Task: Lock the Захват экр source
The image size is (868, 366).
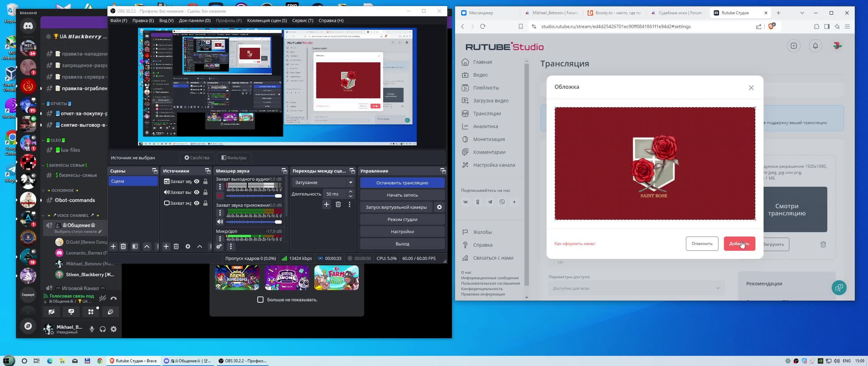Action: (205, 203)
